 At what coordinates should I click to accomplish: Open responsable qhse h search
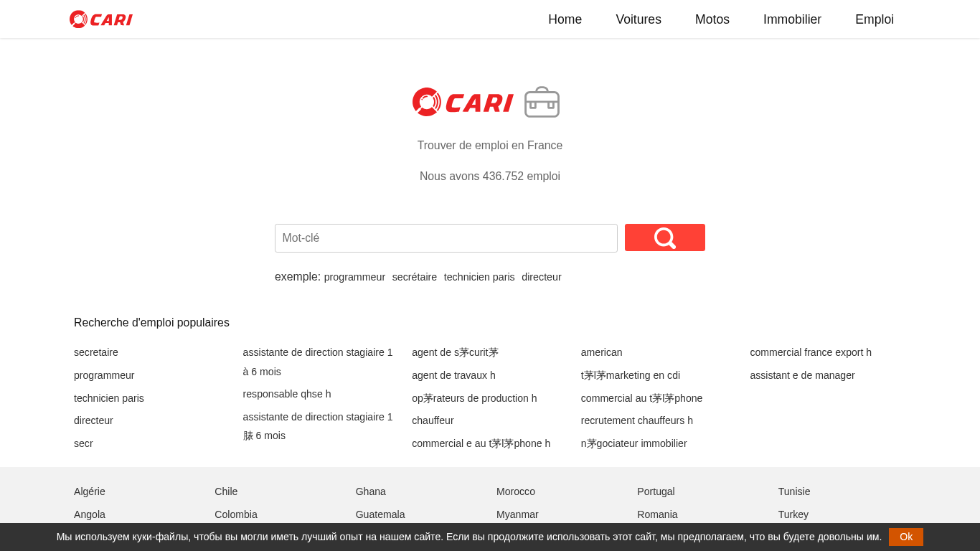tap(287, 394)
